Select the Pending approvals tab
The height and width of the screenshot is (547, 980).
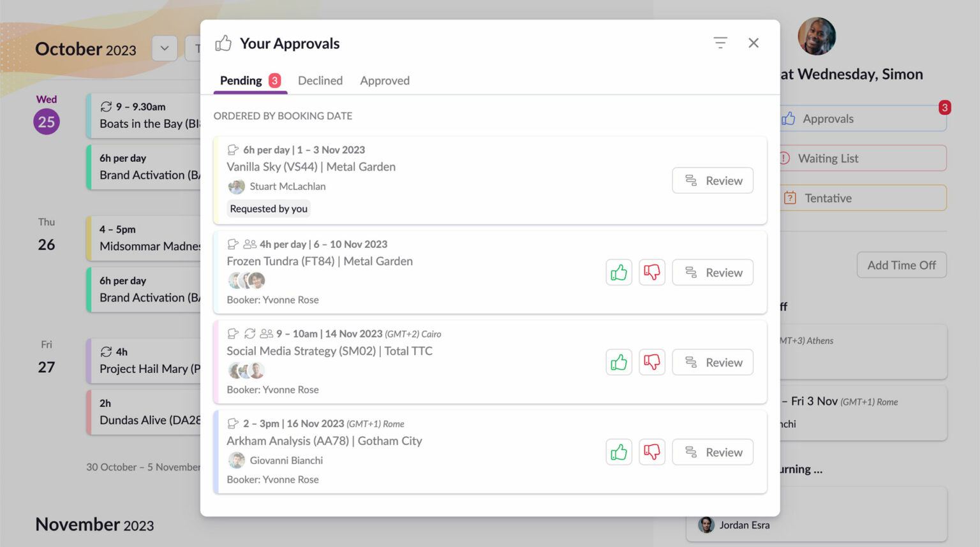click(x=241, y=80)
